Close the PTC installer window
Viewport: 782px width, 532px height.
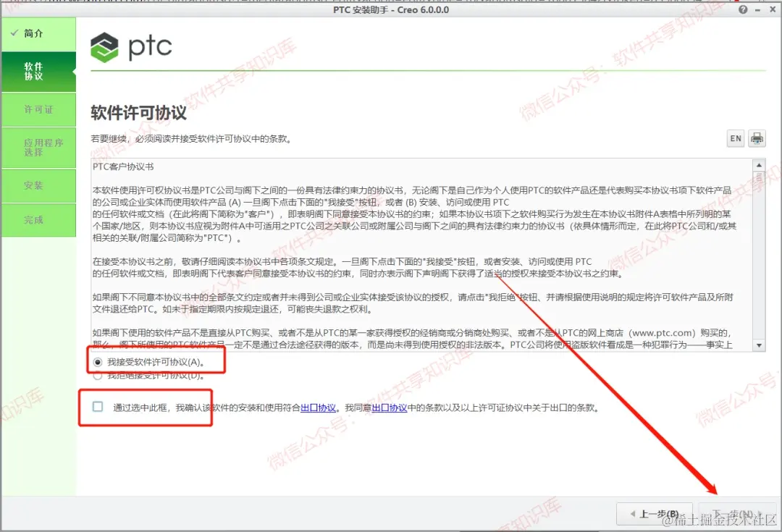[x=773, y=9]
